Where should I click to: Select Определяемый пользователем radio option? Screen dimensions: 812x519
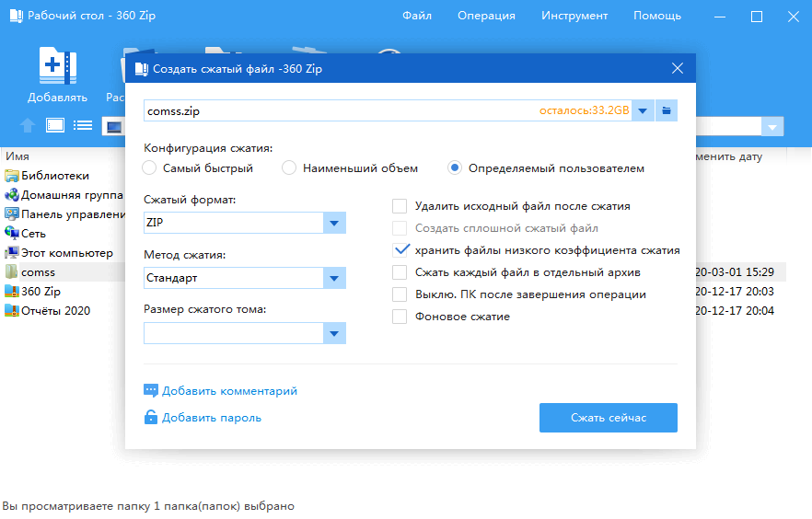click(455, 168)
